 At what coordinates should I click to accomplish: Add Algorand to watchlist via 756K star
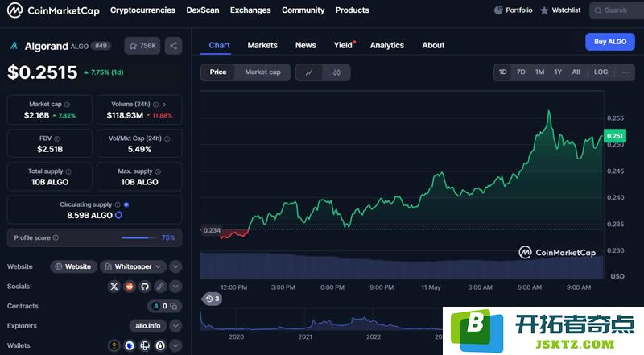click(x=142, y=46)
